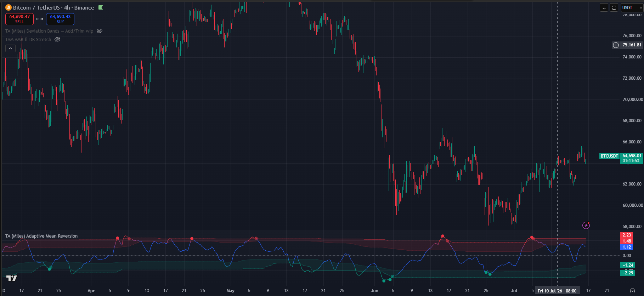Click the red 1.48 indicator value label
Screen dimensions: 644x296
627,241
